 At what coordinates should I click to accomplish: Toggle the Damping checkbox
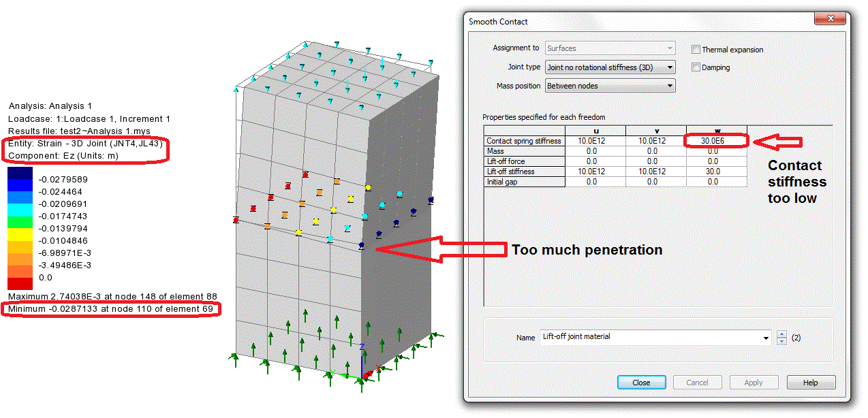(696, 67)
